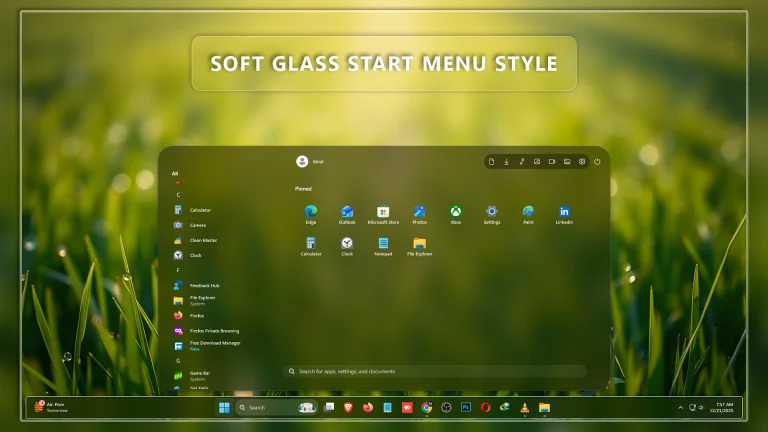Click the letter F header in the apps list

pos(178,270)
